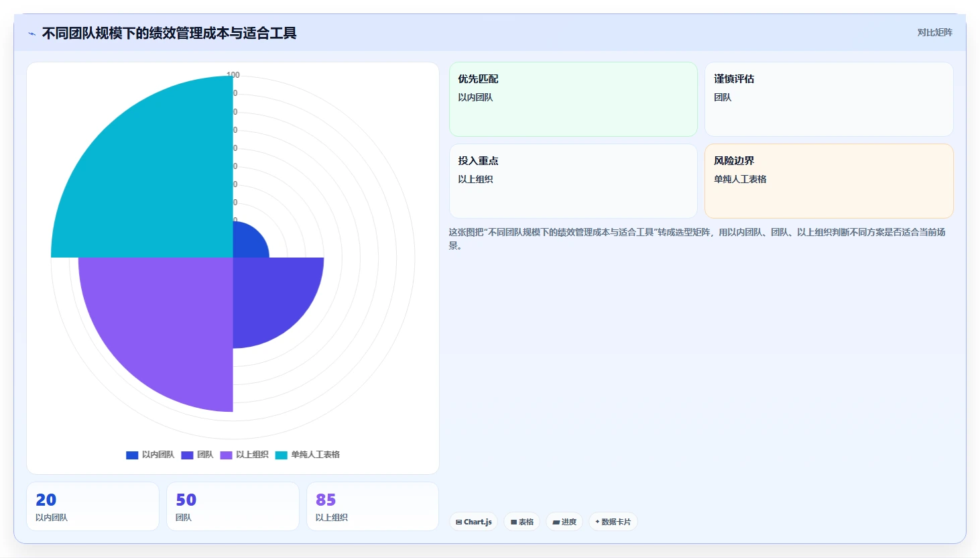This screenshot has width=980, height=558.
Task: Open the 优先匹配 card
Action: 573,99
